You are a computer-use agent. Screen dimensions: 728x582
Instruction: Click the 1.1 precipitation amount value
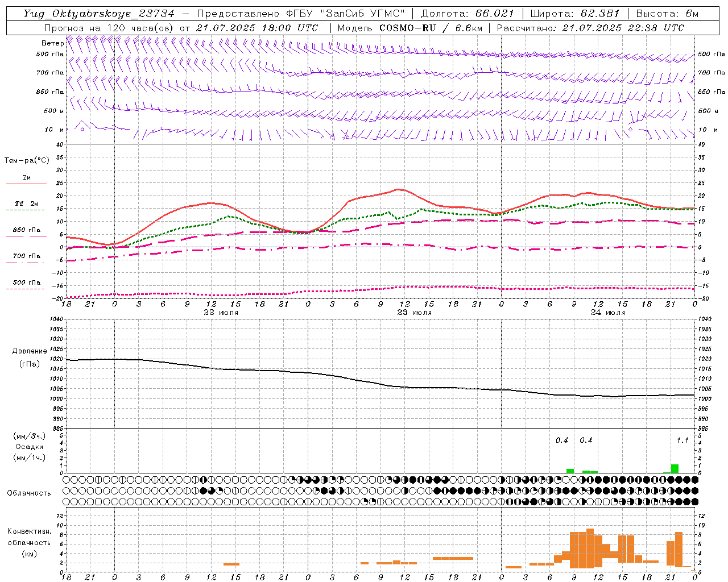point(682,440)
